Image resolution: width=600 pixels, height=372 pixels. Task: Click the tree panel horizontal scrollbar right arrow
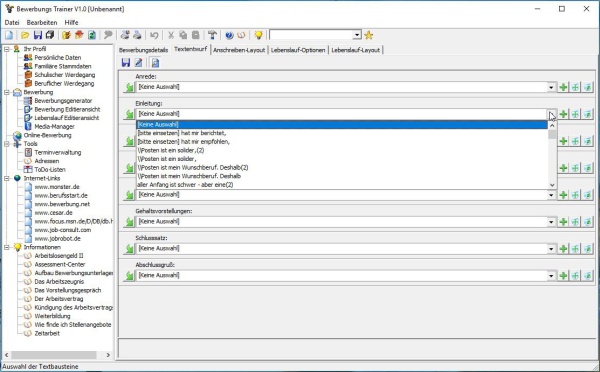(108, 355)
